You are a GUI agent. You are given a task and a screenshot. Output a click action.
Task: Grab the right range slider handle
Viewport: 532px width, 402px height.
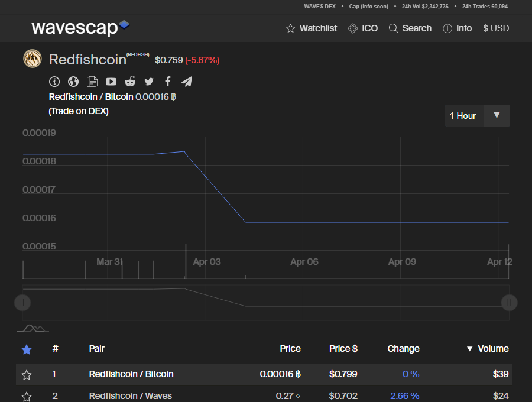click(509, 303)
